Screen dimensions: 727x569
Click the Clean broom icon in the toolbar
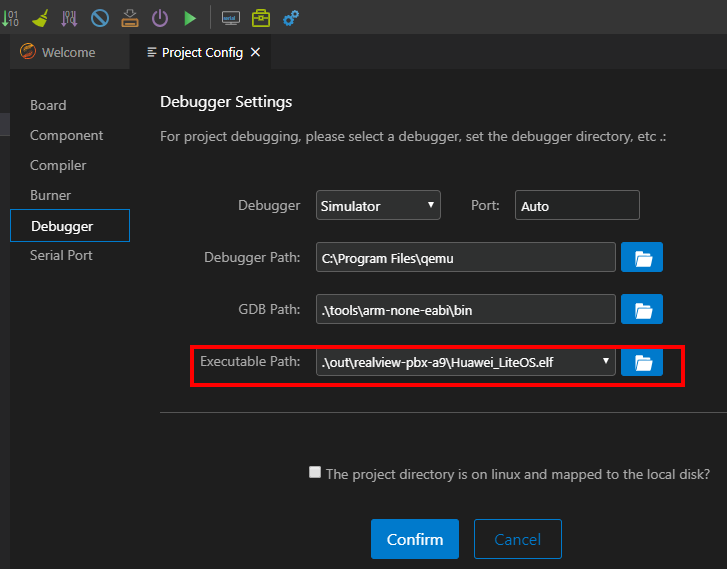click(40, 17)
